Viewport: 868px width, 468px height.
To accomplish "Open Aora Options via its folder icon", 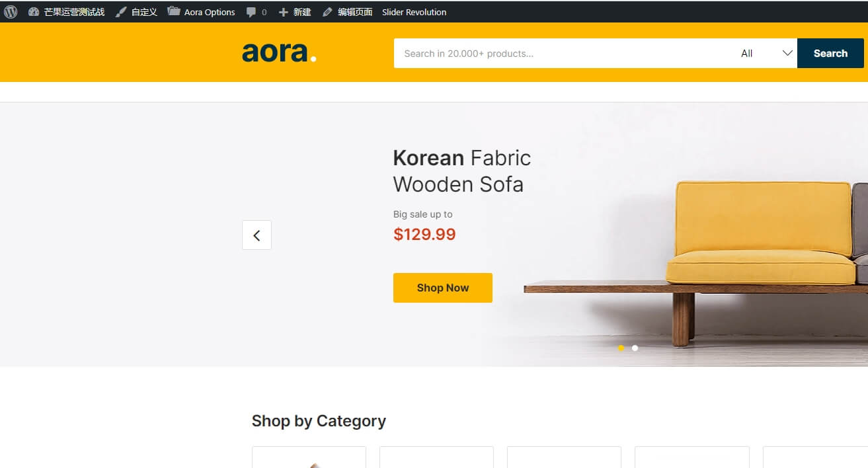I will 173,11.
